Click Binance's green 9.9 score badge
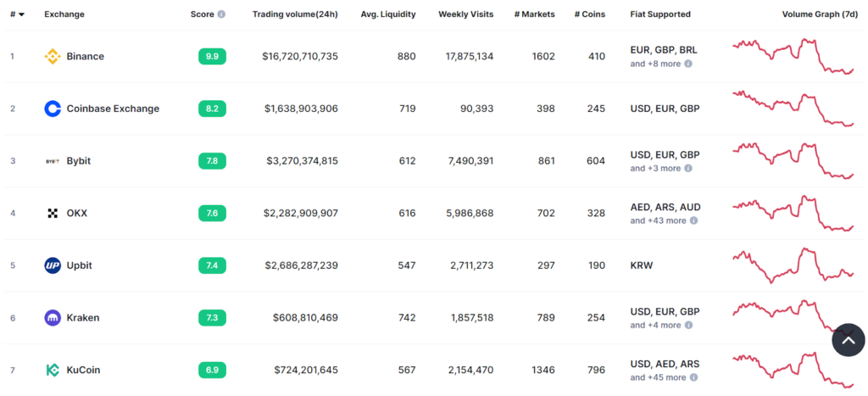868x396 pixels. click(212, 57)
